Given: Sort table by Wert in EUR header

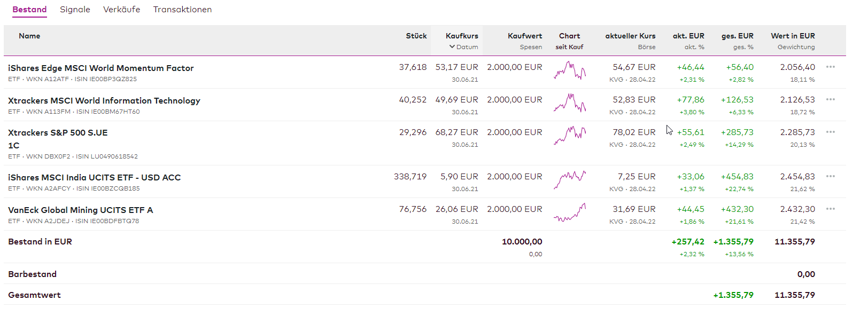Looking at the screenshot, I should tap(793, 36).
